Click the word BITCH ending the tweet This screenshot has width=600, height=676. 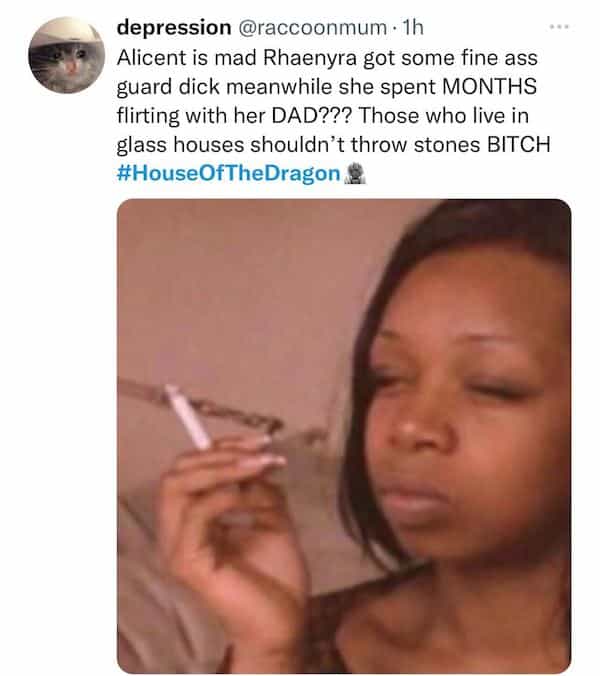coord(519,144)
